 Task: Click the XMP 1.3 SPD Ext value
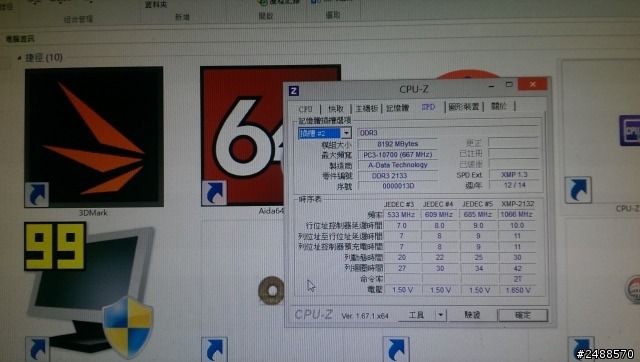[x=514, y=174]
